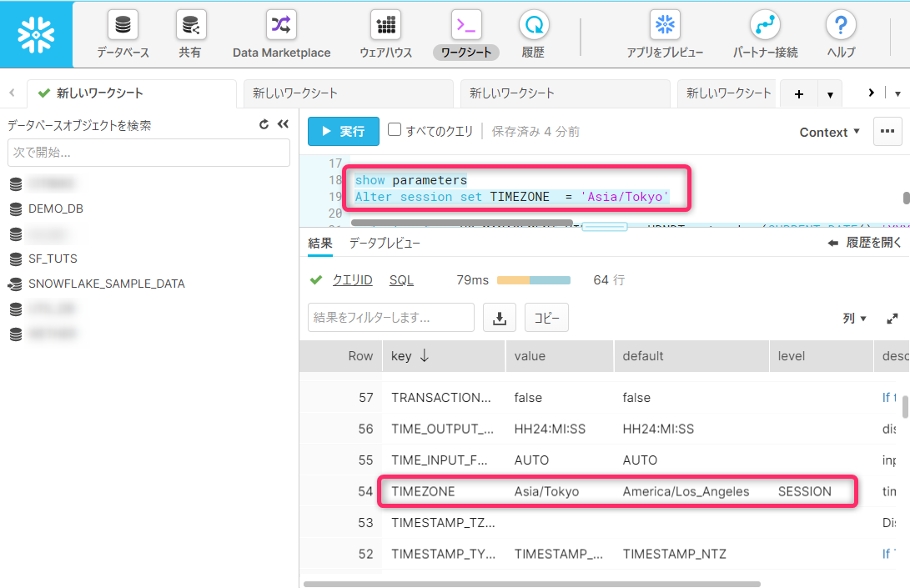Image resolution: width=910 pixels, height=588 pixels.
Task: Focus the 結果をフィルターします filter field
Action: pyautogui.click(x=390, y=318)
